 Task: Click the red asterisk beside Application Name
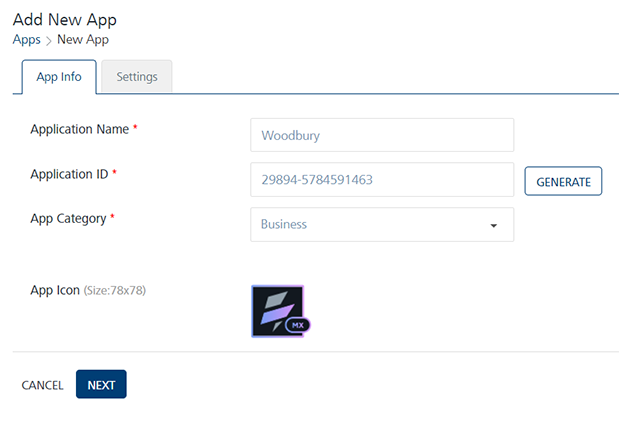[x=135, y=129]
